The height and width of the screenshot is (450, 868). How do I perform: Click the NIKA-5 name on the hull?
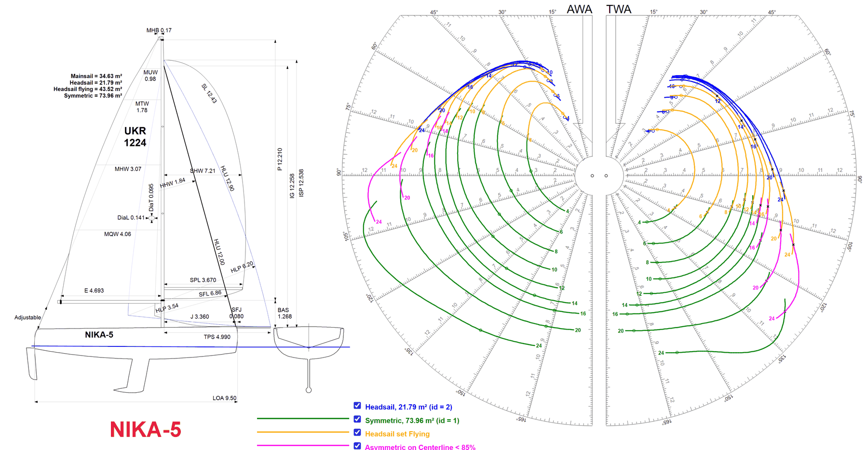tap(99, 335)
